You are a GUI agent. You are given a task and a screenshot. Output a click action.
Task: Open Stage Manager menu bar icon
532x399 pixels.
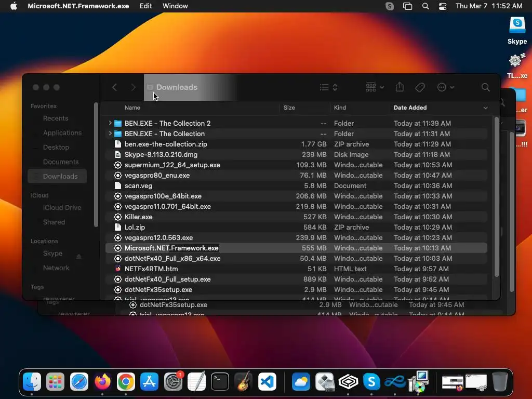pyautogui.click(x=407, y=6)
